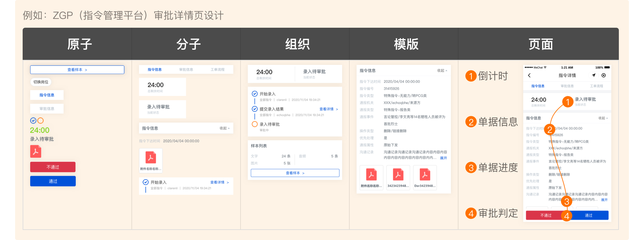This screenshot has width=644, height=240.
Task: Click the orange circle beside 录入待审批 in 组织 timeline
Action: point(255,124)
